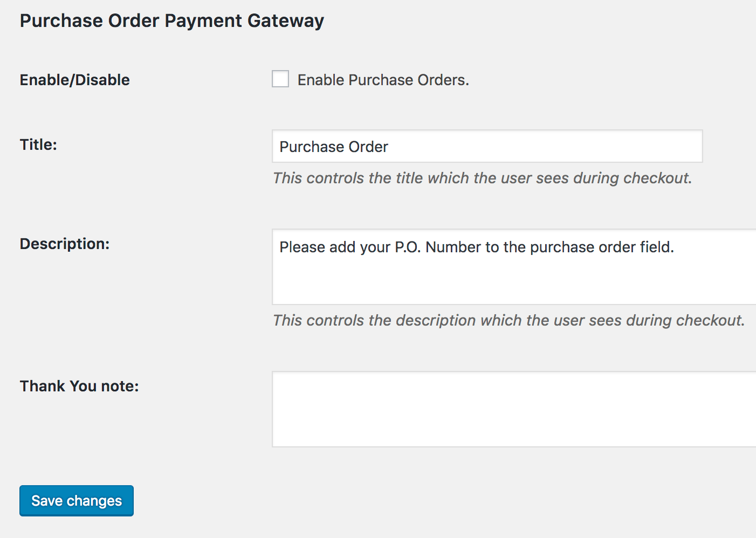Click the word 'Purchase' in the Title field
The height and width of the screenshot is (538, 756).
(x=312, y=147)
